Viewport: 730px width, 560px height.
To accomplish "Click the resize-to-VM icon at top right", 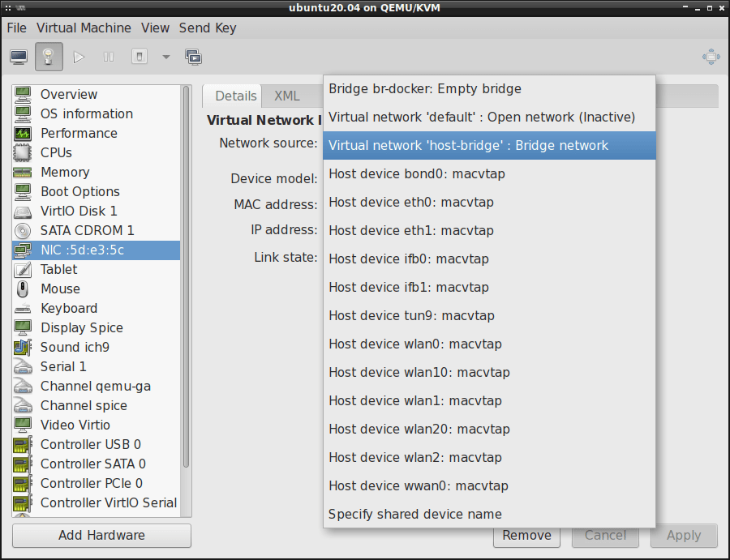I will 711,57.
